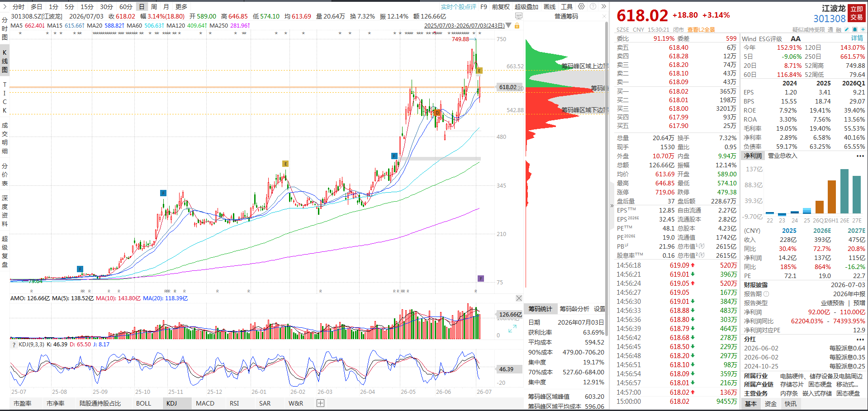Click the 立即交易 red button
The image size is (868, 411).
(x=857, y=13)
